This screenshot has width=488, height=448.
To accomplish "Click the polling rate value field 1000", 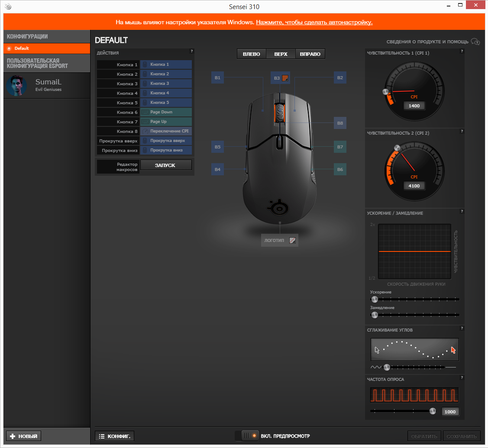I will click(450, 412).
